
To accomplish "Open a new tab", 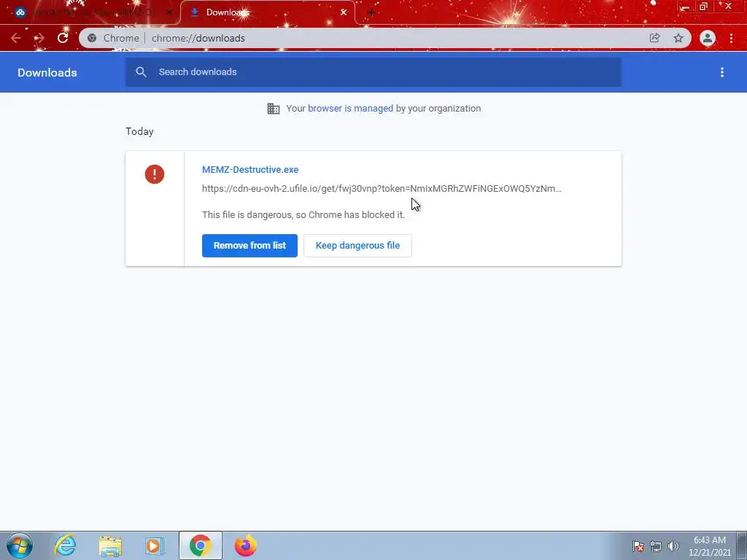I will (x=371, y=12).
